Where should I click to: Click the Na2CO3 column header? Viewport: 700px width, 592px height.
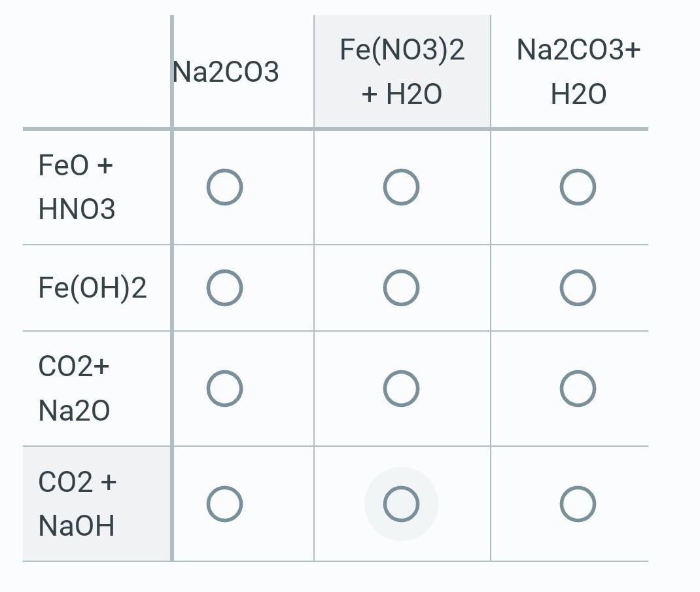click(x=226, y=72)
